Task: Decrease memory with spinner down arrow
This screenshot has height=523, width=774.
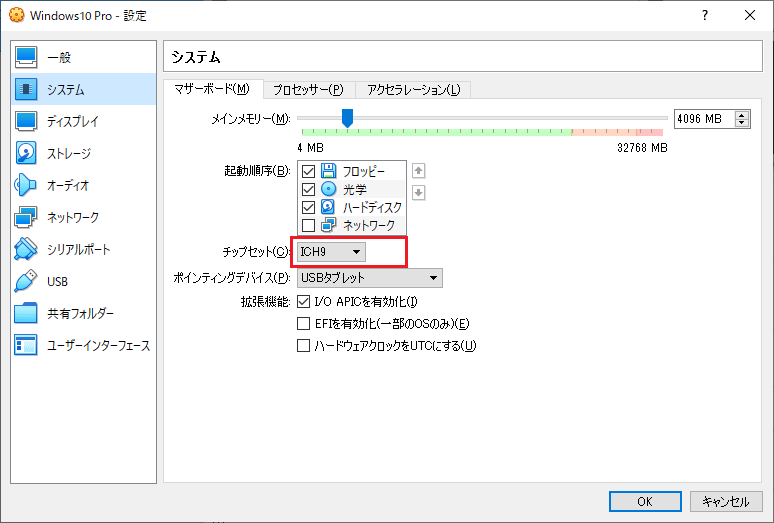Action: point(742,123)
